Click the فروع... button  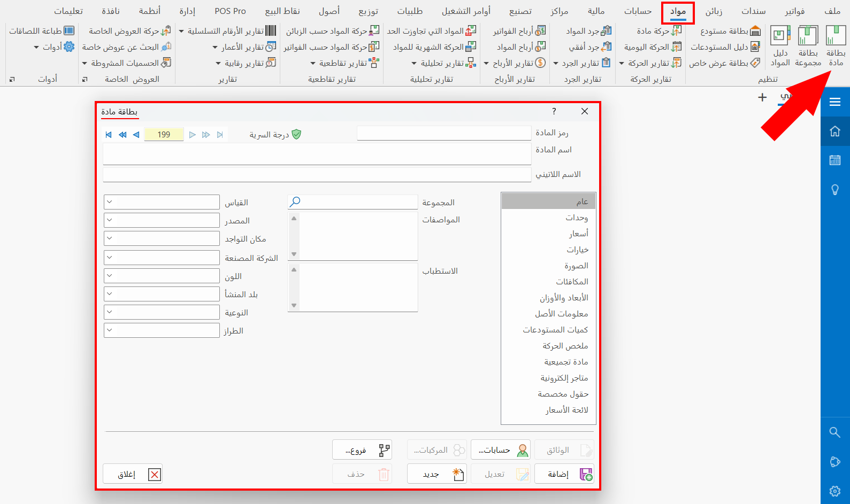click(x=362, y=450)
